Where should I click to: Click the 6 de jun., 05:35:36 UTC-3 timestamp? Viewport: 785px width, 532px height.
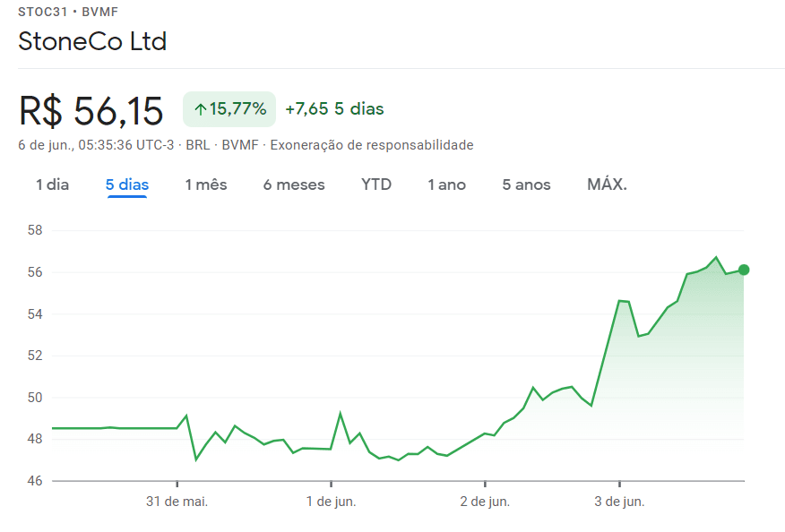tap(96, 145)
